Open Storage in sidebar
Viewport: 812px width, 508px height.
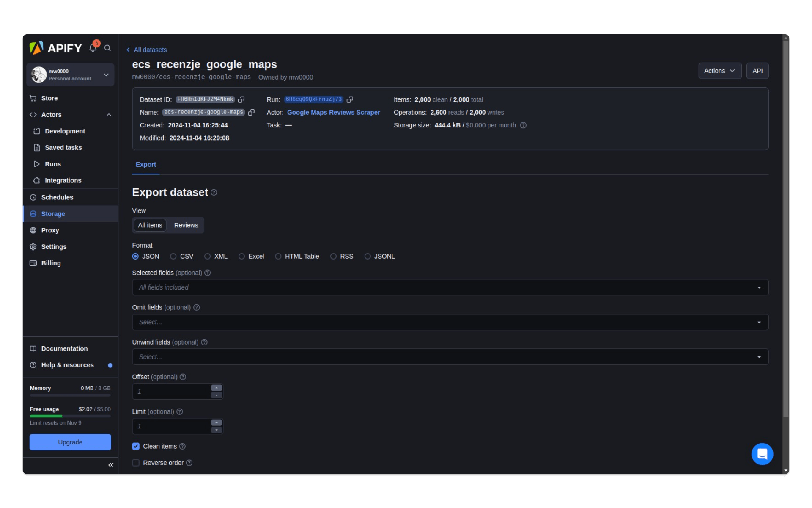70,214
